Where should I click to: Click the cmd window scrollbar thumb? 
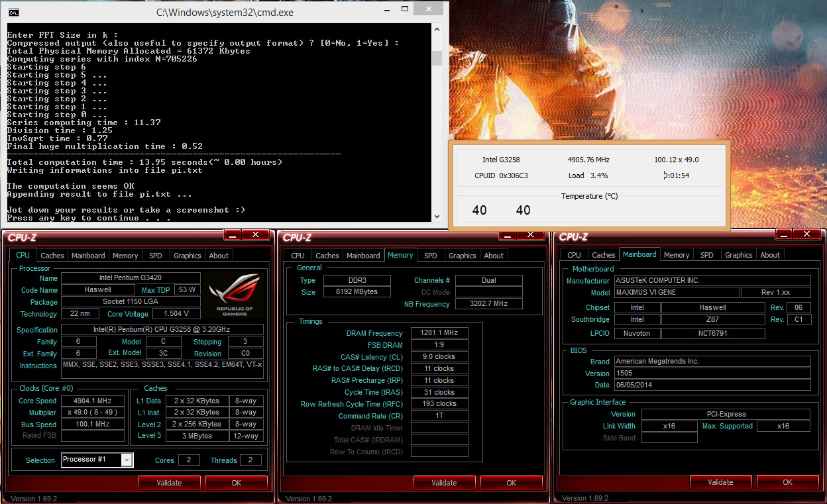point(437,58)
